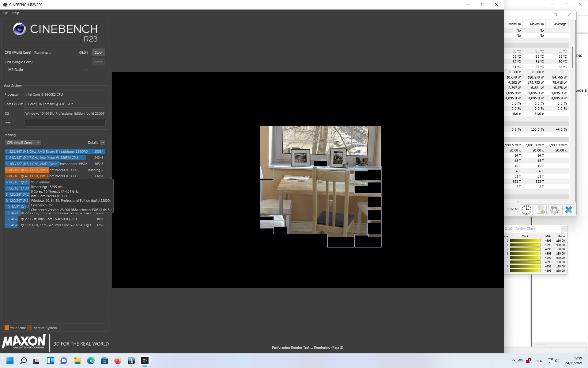Click the Details label in Ranking

click(93, 143)
